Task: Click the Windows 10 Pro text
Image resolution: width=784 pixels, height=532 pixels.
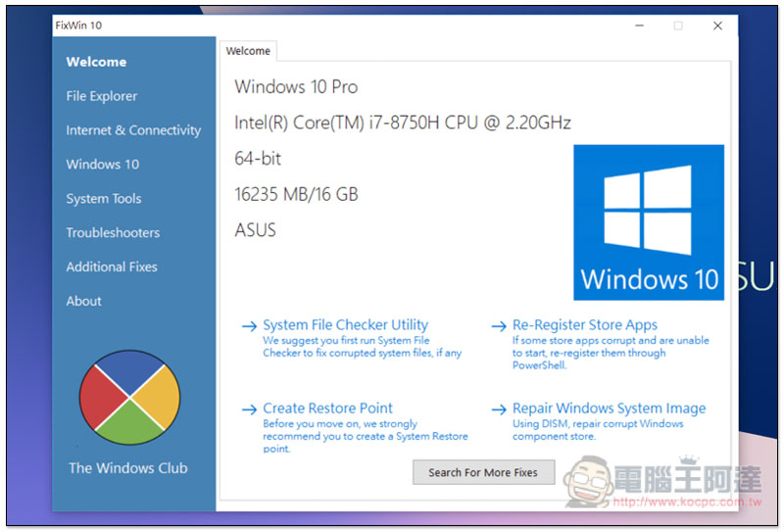Action: point(296,87)
